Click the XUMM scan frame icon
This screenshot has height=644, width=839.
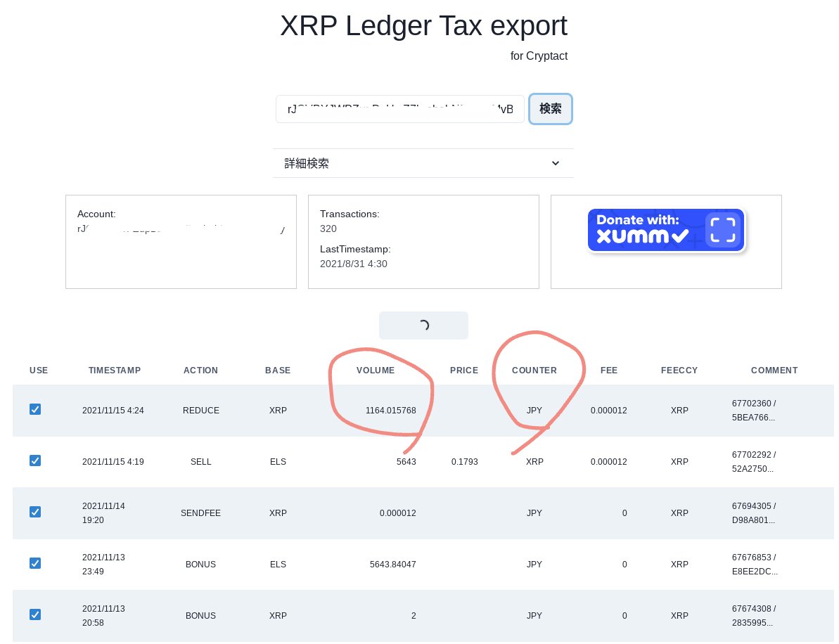(723, 230)
